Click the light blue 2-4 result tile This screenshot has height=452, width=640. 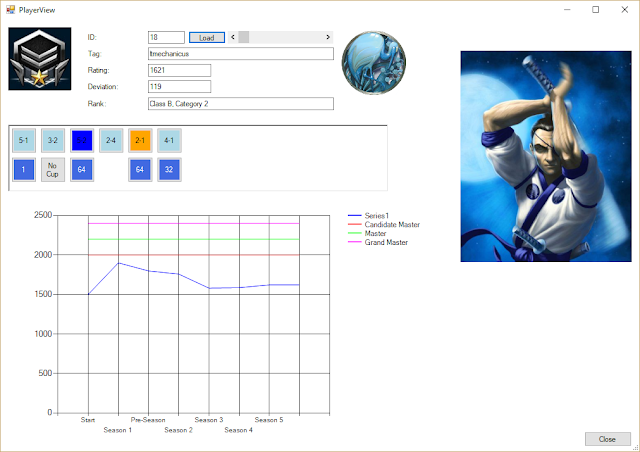point(111,140)
